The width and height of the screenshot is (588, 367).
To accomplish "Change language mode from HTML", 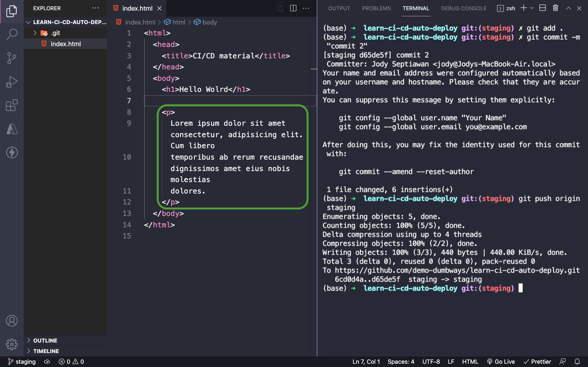I will (470, 362).
